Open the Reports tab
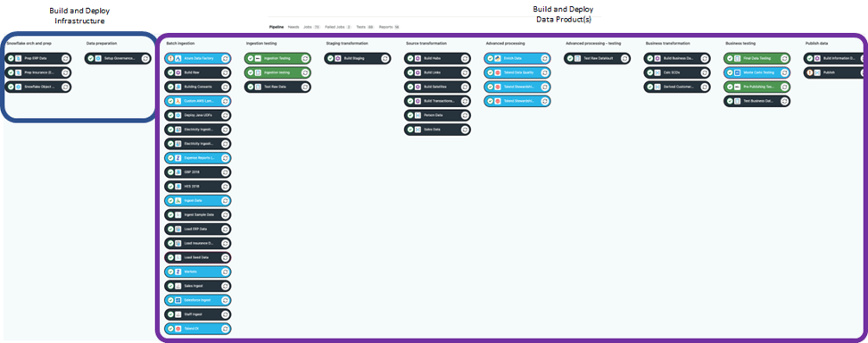The width and height of the screenshot is (868, 343). coord(389,27)
